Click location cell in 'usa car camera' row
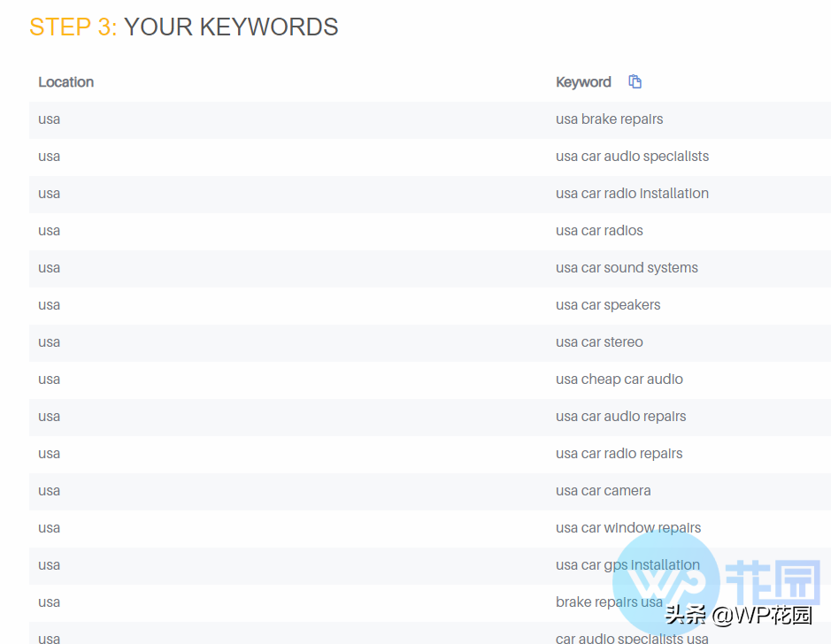The image size is (831, 644). point(50,491)
